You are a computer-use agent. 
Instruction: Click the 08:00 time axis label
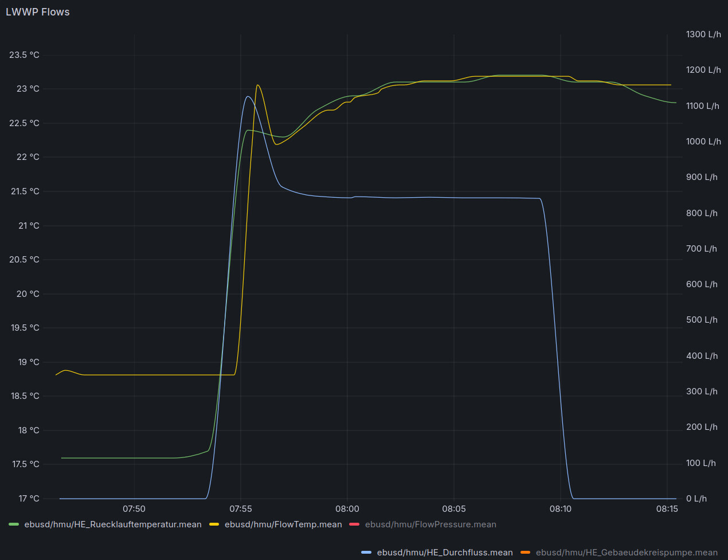347,509
